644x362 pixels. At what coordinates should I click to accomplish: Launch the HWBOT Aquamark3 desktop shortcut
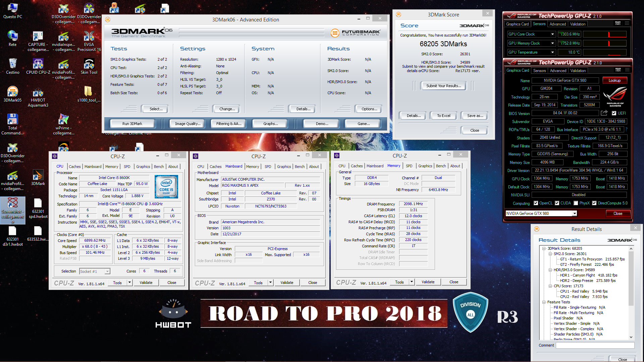point(38,97)
